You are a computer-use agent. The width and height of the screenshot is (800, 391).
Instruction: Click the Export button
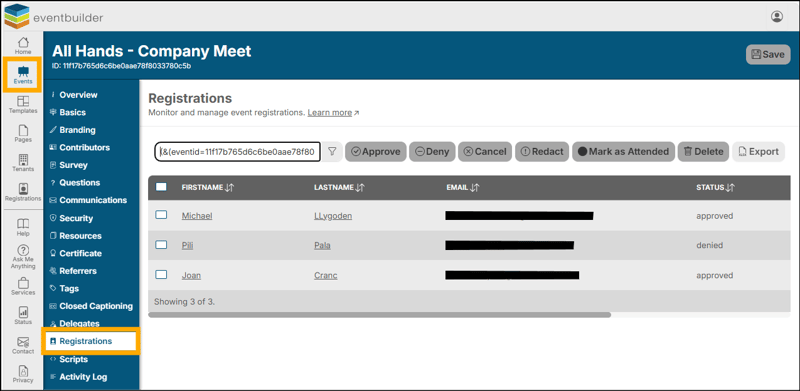pos(758,152)
